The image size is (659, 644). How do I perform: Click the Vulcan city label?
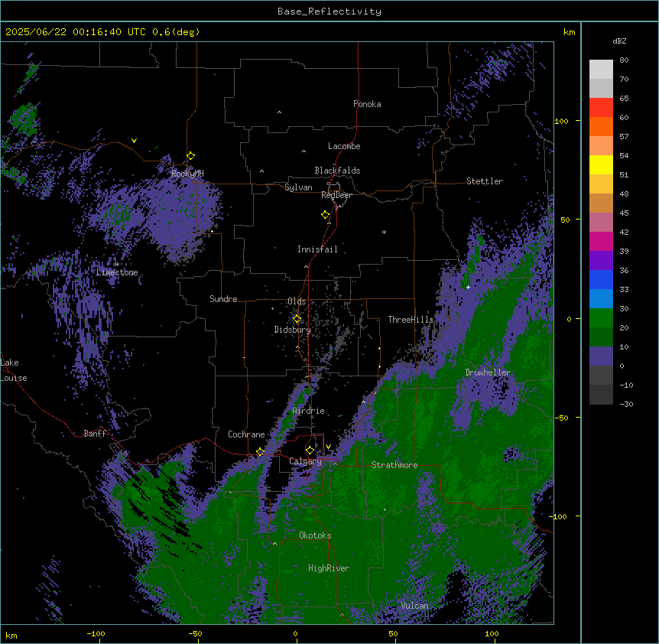pyautogui.click(x=415, y=606)
